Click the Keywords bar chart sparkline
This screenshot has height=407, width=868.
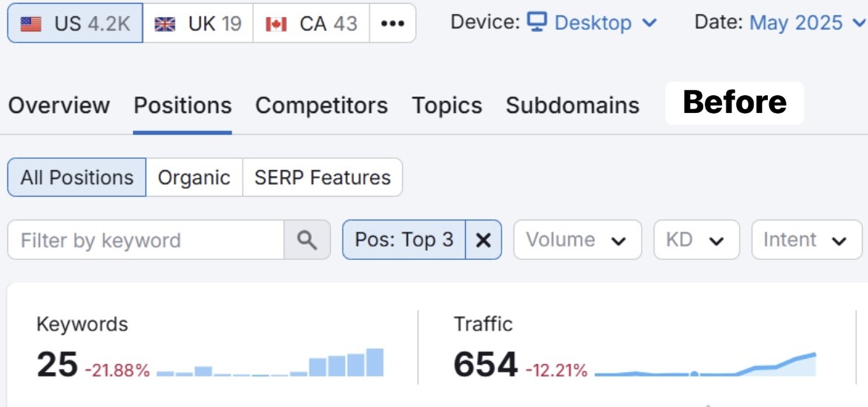[x=270, y=362]
